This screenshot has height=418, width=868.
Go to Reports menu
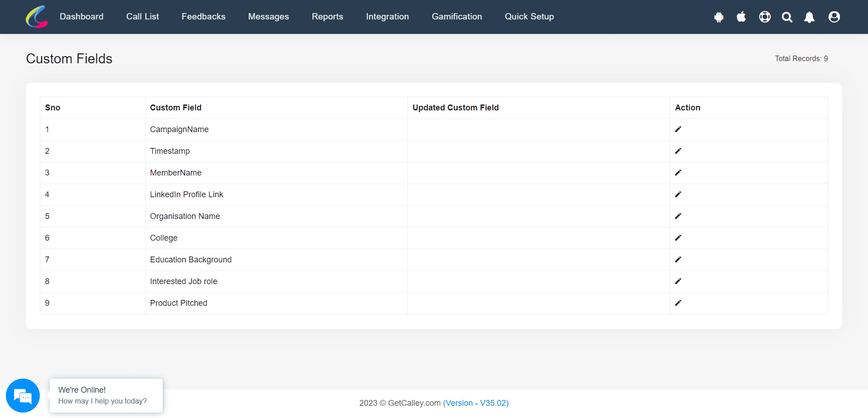pyautogui.click(x=327, y=17)
